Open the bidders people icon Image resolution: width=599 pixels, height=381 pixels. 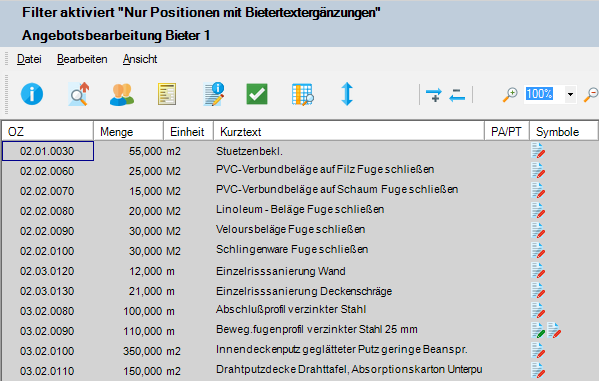tap(122, 94)
